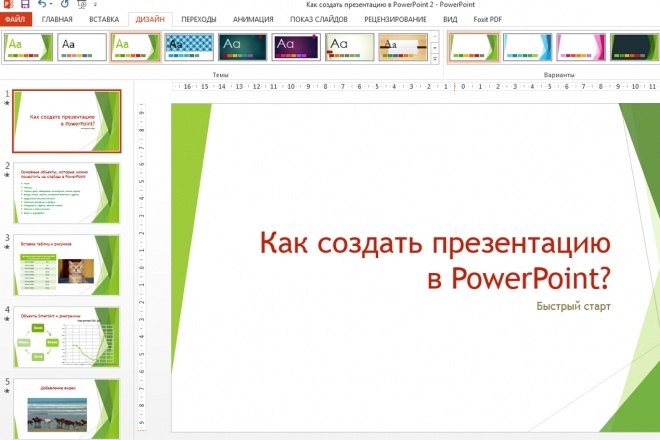Select slide 2 thumbnail with bullet list
The image size is (660, 440).
[x=67, y=193]
